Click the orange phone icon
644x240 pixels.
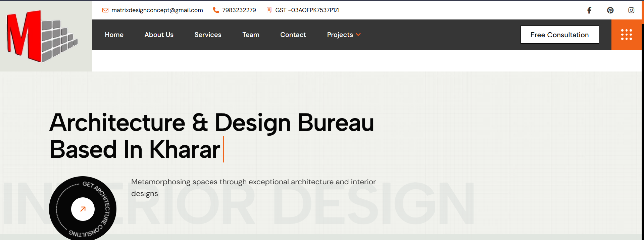coord(216,10)
